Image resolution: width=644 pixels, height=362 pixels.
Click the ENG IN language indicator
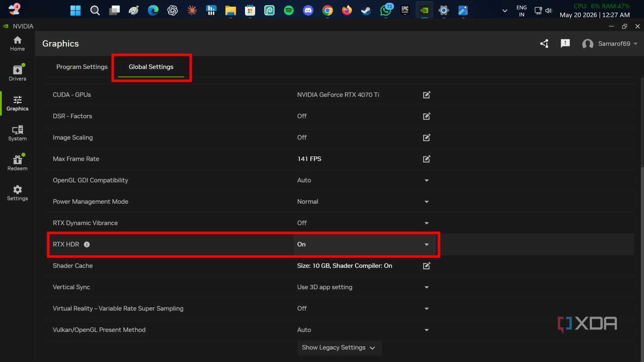[x=522, y=11]
